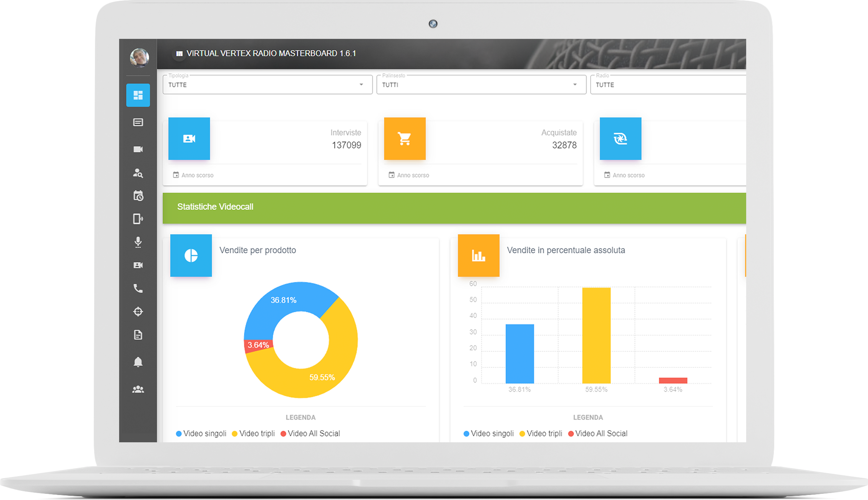The image size is (868, 500).
Task: Open the person search sidebar icon
Action: (138, 173)
